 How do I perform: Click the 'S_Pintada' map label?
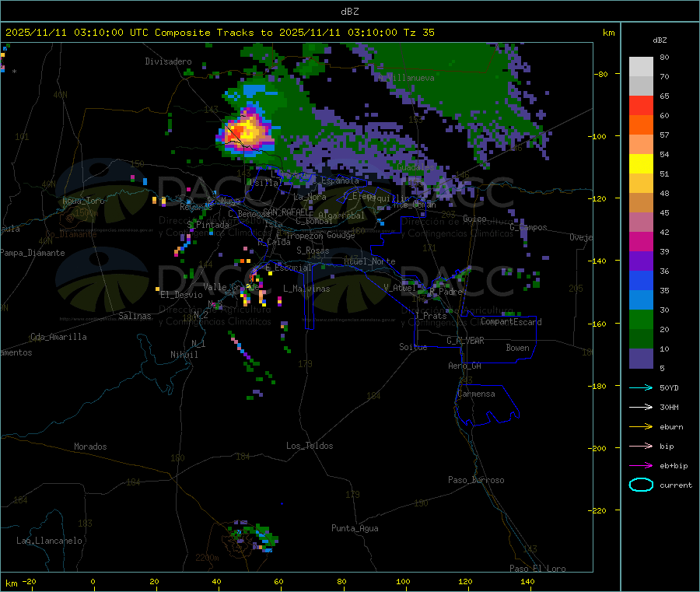208,225
